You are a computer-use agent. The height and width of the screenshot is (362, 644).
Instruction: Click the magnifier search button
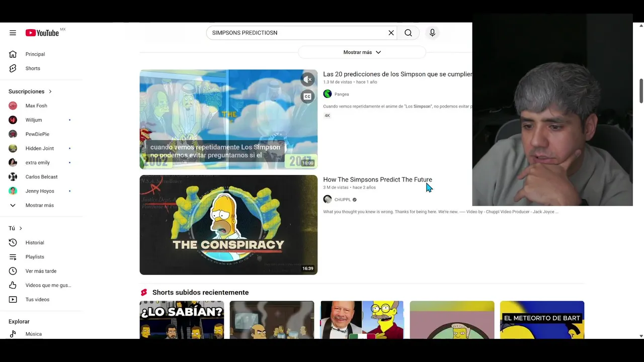408,33
